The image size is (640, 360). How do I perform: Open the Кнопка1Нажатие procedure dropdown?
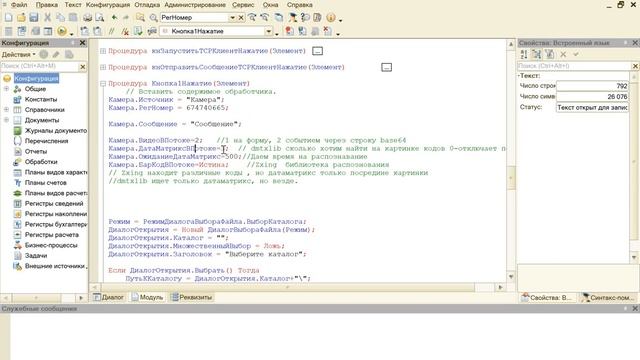point(269,31)
